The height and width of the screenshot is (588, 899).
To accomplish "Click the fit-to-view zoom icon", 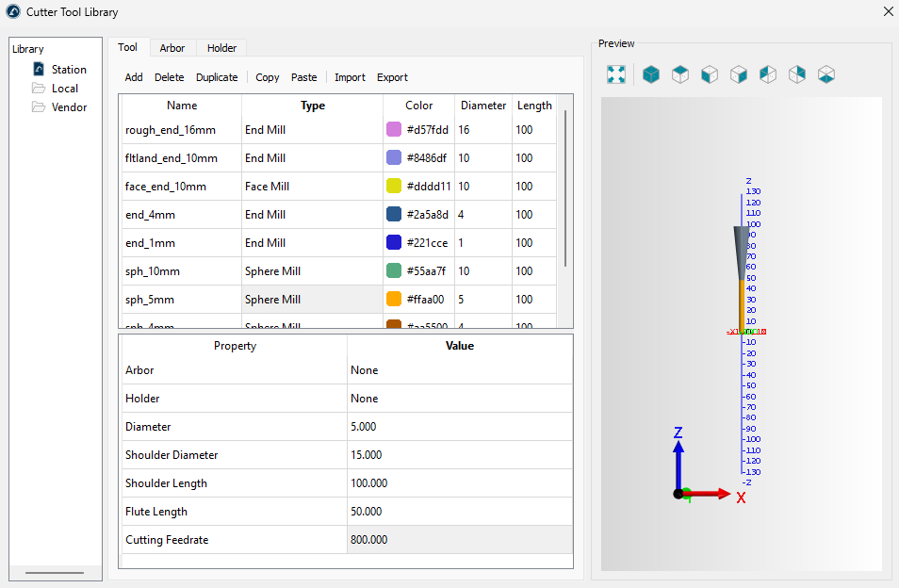I will click(616, 74).
